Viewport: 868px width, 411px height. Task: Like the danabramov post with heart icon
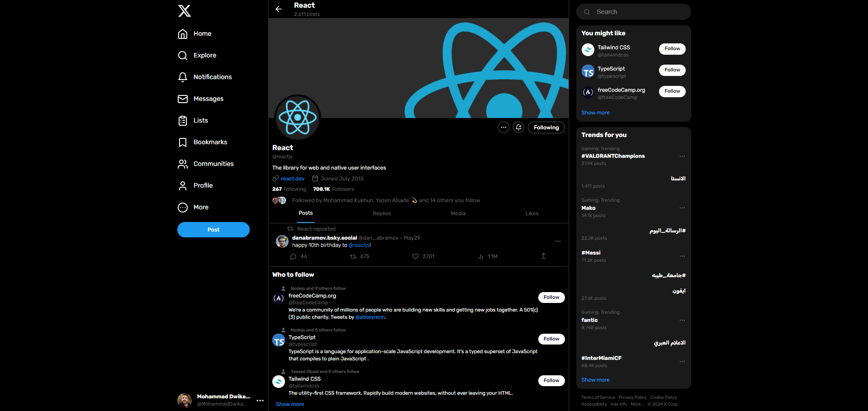(x=415, y=256)
